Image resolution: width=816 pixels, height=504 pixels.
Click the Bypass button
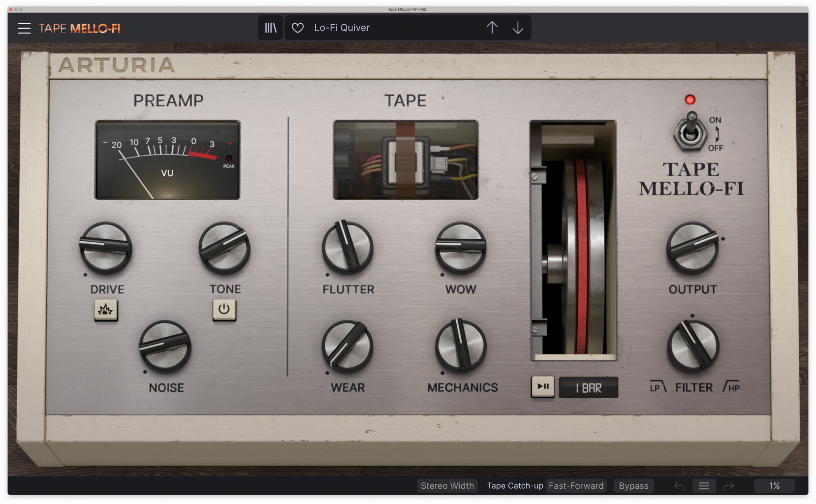point(633,486)
